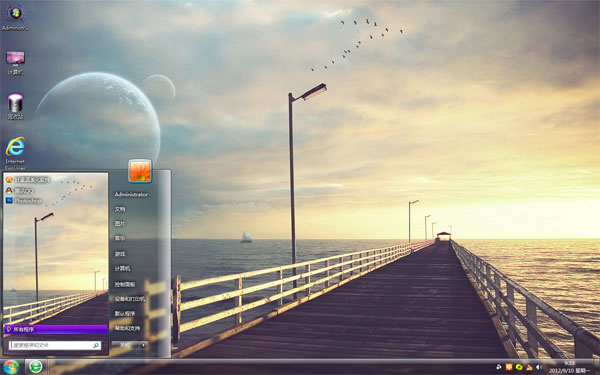Open the shutdown options arrow
This screenshot has height=375, width=600.
(144, 345)
